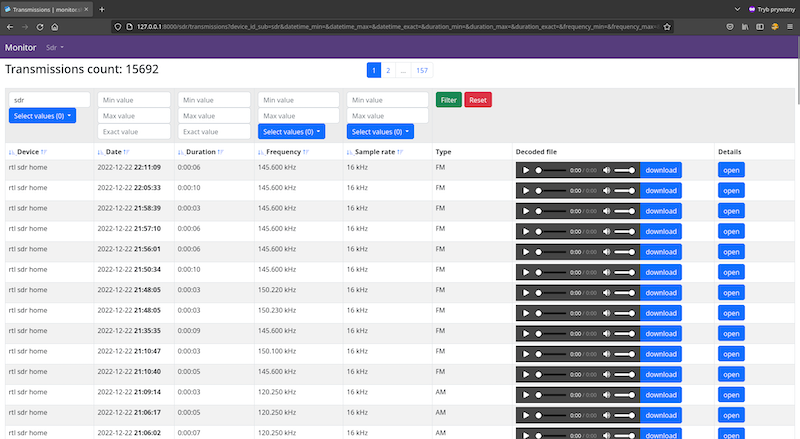The image size is (800, 439).
Task: Focus the browser address bar URL
Action: [x=397, y=27]
